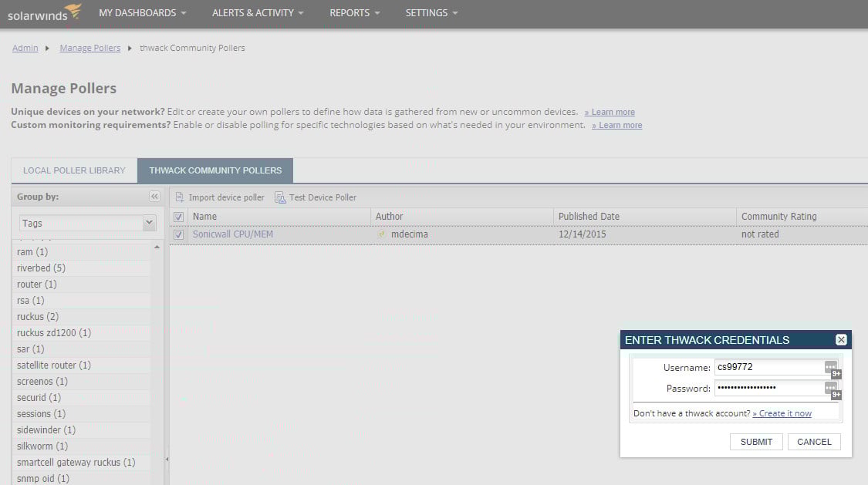Click the SolarWinds logo
The height and width of the screenshot is (485, 868).
click(x=44, y=12)
